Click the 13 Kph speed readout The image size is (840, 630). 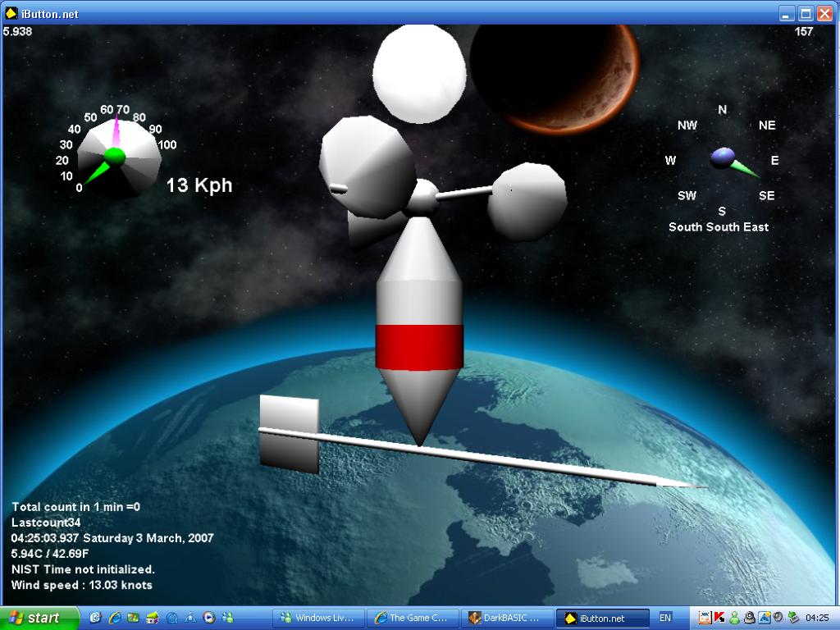(x=199, y=185)
